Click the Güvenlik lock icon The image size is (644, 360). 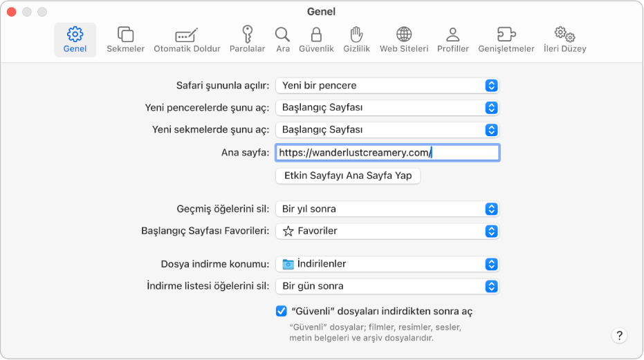point(316,39)
